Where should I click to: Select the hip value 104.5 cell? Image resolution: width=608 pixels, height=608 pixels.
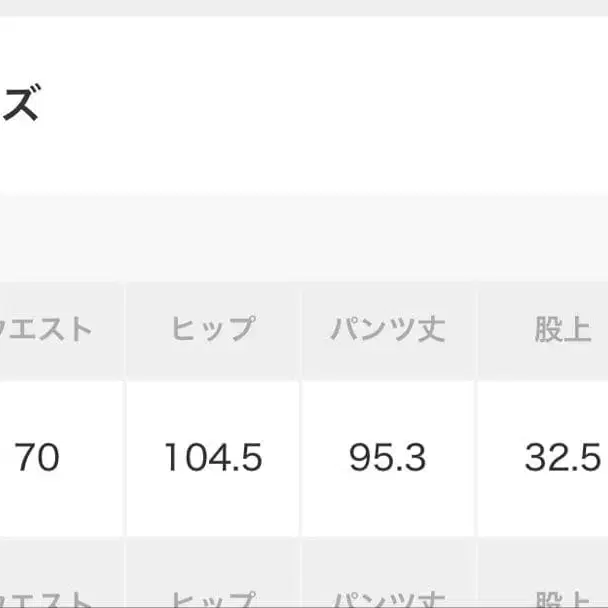[x=212, y=458]
